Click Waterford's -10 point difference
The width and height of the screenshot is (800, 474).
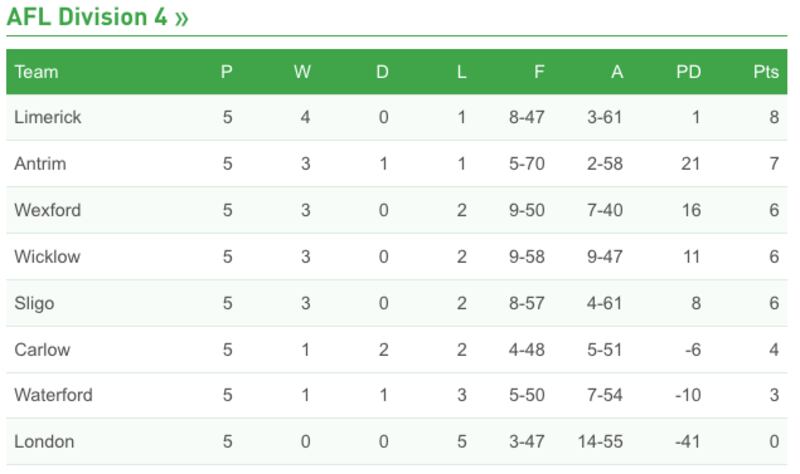(686, 395)
